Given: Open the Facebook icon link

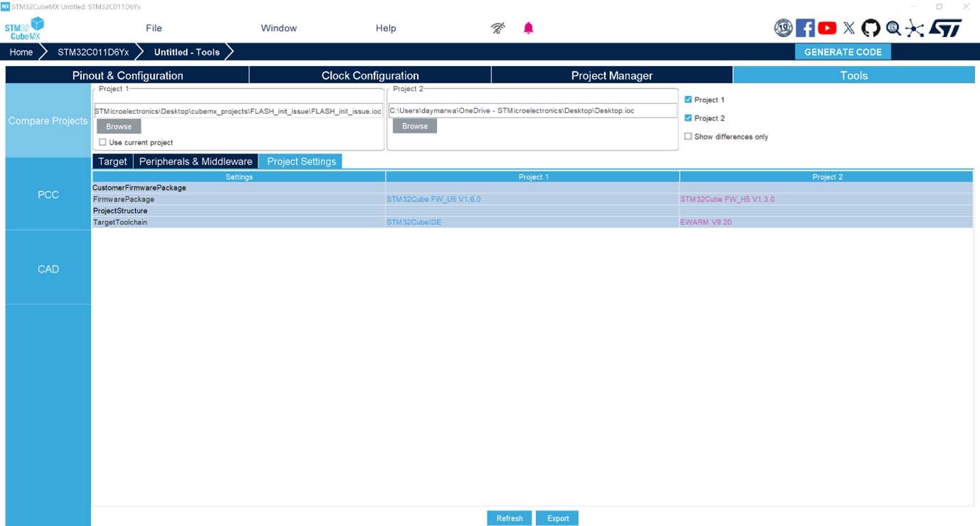Looking at the screenshot, I should pyautogui.click(x=805, y=28).
